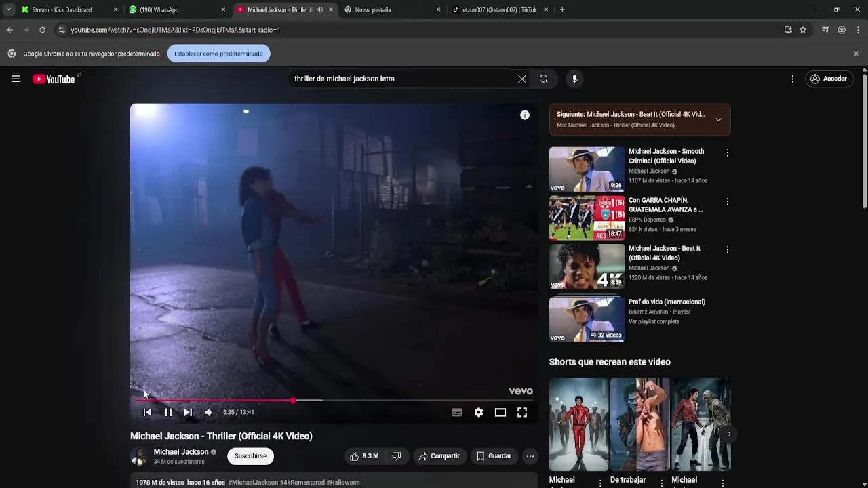Go to YouTube home via logo
Viewport: 868px width, 488px height.
tap(54, 79)
